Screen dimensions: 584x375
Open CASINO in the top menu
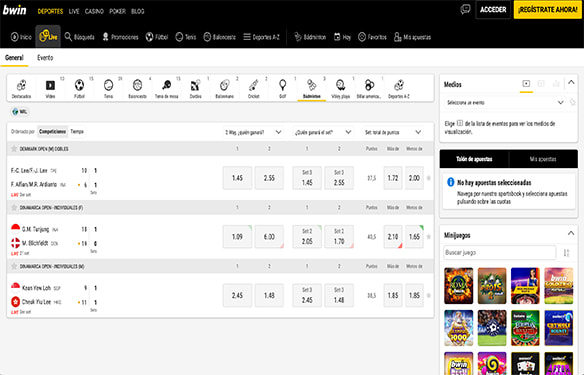[x=94, y=11]
